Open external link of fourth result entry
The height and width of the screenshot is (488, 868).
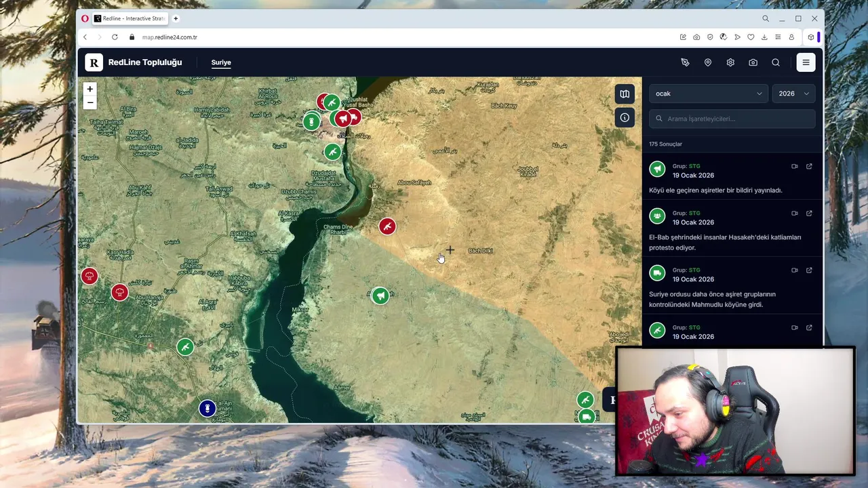coord(809,327)
